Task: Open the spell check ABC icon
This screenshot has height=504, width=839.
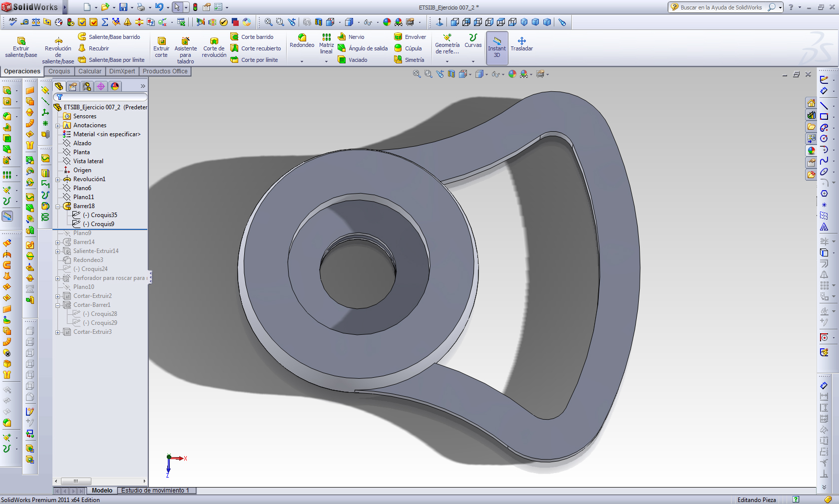Action: [x=13, y=22]
